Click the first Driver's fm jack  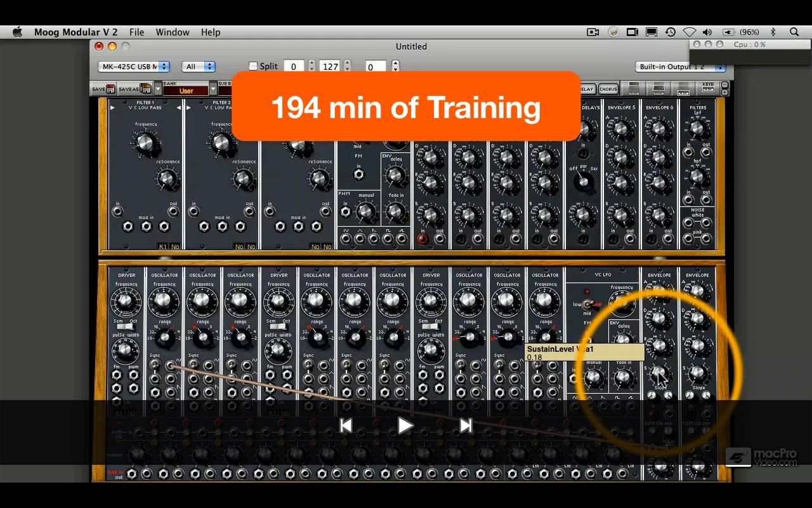(117, 375)
